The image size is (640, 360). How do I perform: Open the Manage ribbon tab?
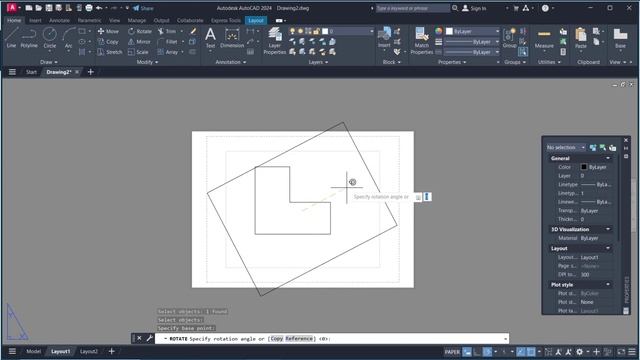[x=137, y=20]
